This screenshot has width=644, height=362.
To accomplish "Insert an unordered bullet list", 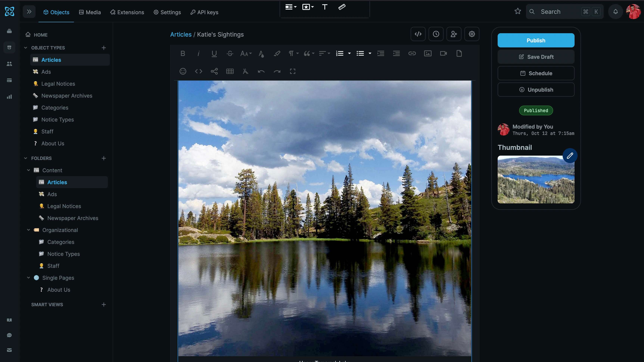I will [360, 54].
